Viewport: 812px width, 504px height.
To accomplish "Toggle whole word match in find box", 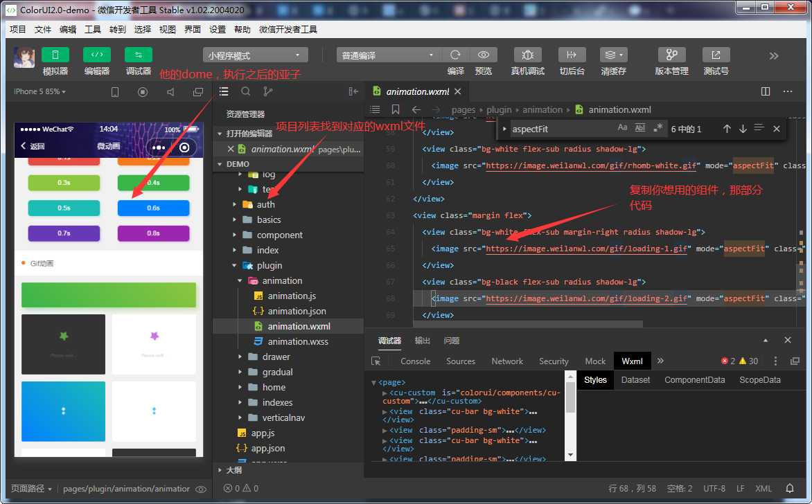I will click(x=640, y=128).
